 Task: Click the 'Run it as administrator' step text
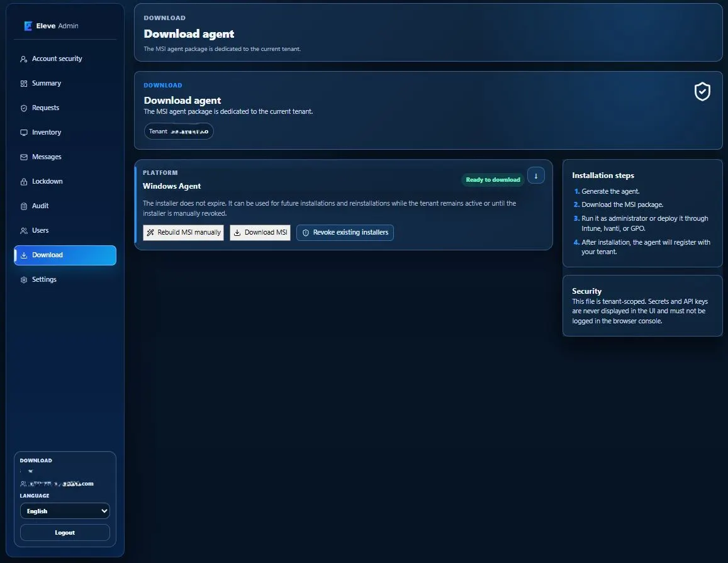[645, 223]
